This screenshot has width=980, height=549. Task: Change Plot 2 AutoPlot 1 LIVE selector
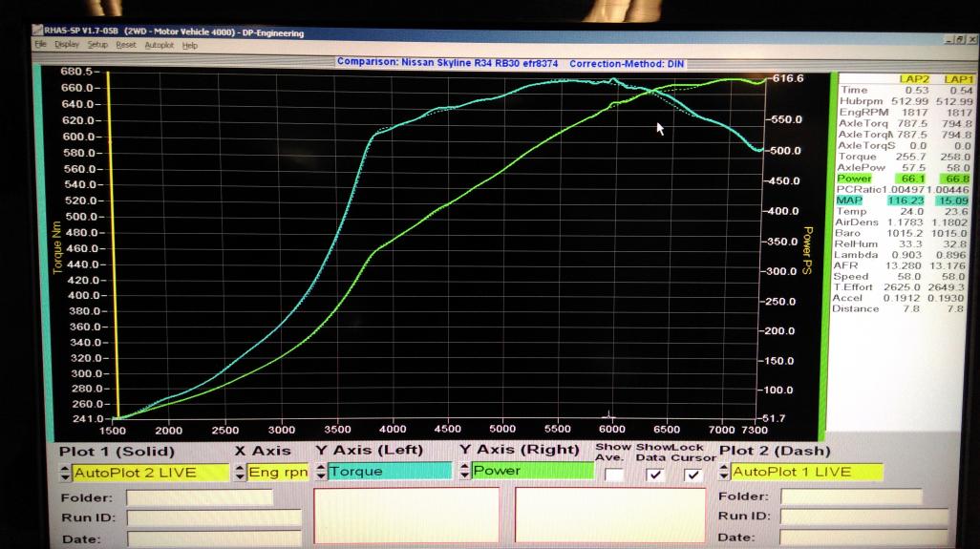[802, 472]
